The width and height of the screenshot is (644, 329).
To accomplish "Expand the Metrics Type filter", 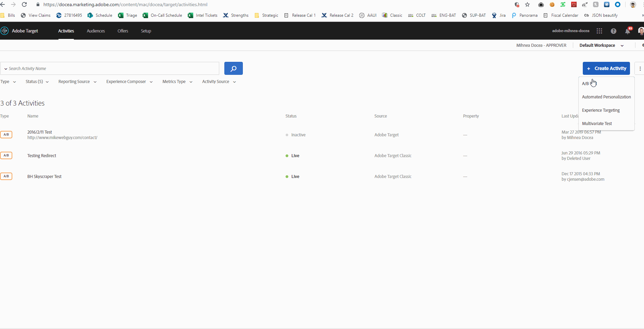I will tap(177, 82).
